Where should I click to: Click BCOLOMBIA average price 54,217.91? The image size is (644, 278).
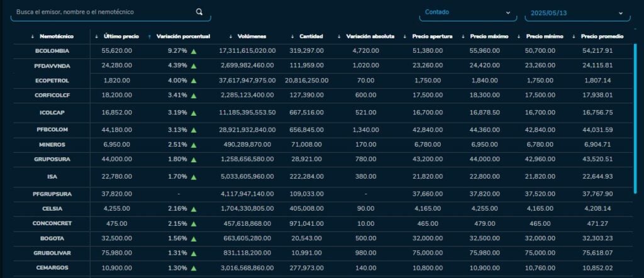597,51
